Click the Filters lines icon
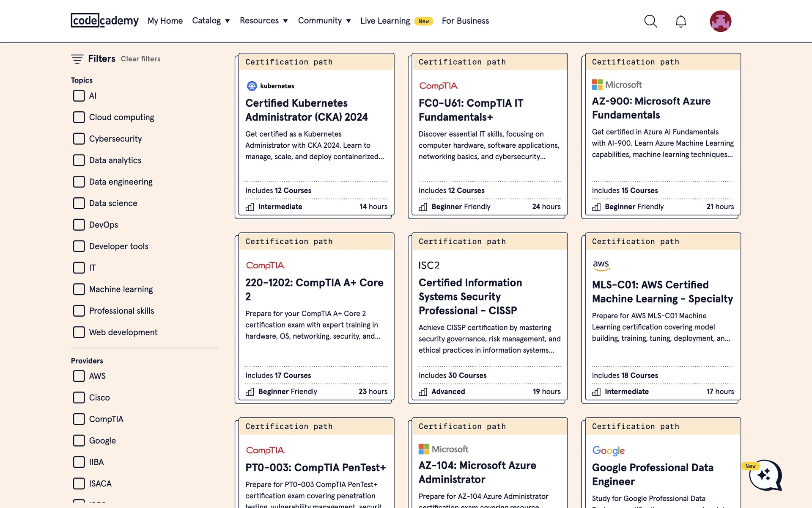812x508 pixels. point(77,59)
